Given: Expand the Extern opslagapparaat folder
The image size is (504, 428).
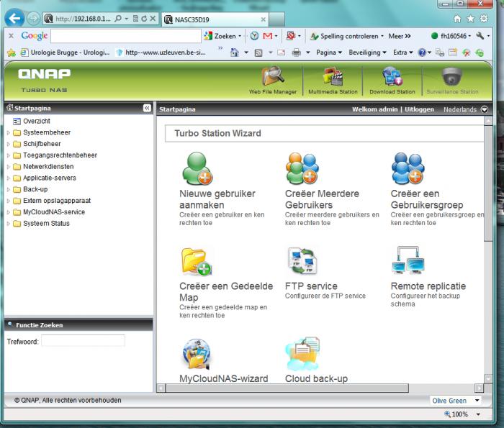Looking at the screenshot, I should click(x=9, y=201).
